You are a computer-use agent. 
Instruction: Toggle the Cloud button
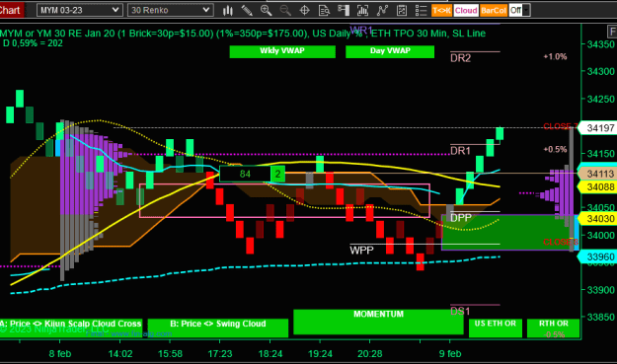[466, 10]
